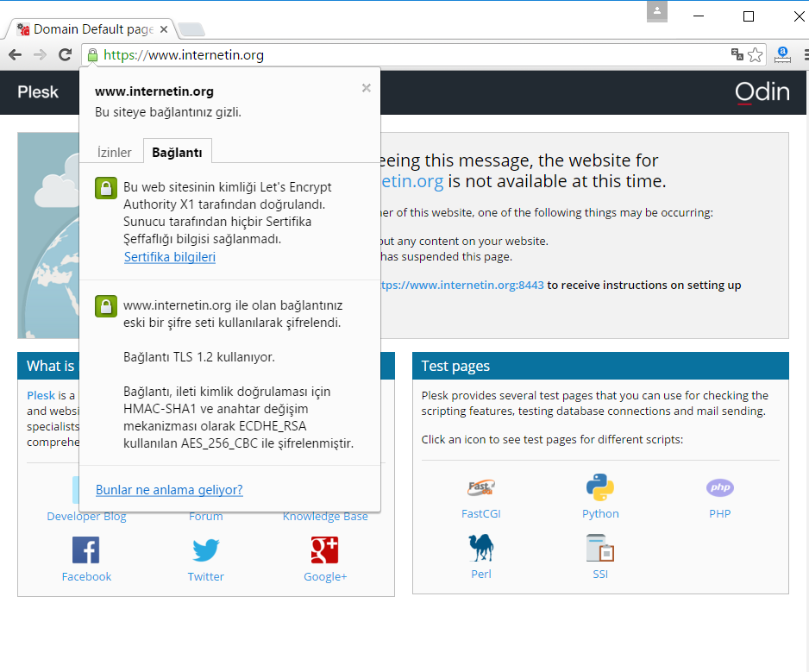This screenshot has width=809, height=672.
Task: Open the internetin.org:8443 link
Action: 461,285
